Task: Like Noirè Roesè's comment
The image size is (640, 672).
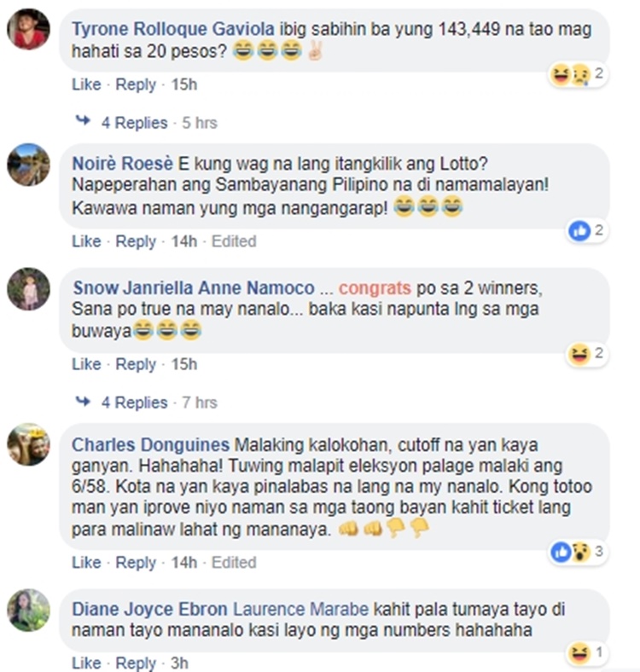Action: [86, 241]
